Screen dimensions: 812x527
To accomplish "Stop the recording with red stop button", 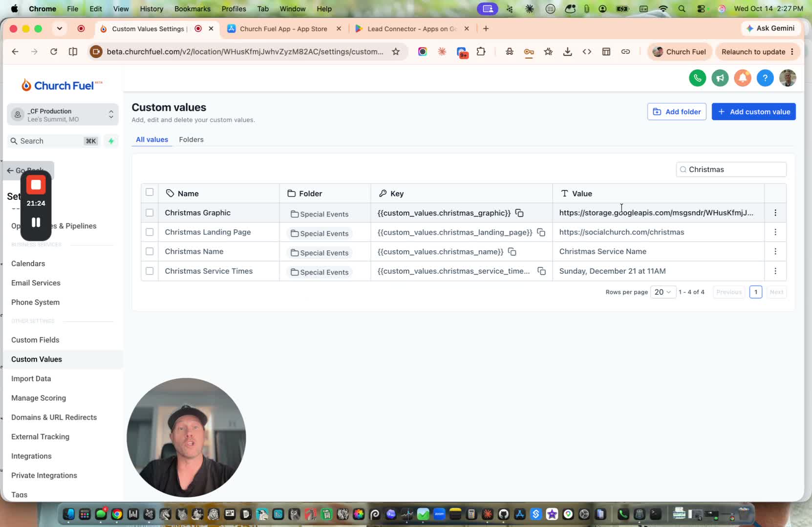I will click(36, 185).
